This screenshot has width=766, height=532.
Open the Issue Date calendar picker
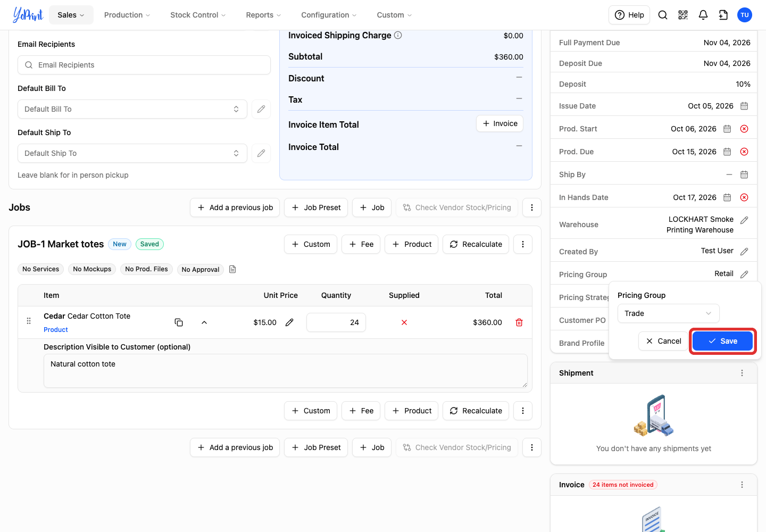pos(744,106)
